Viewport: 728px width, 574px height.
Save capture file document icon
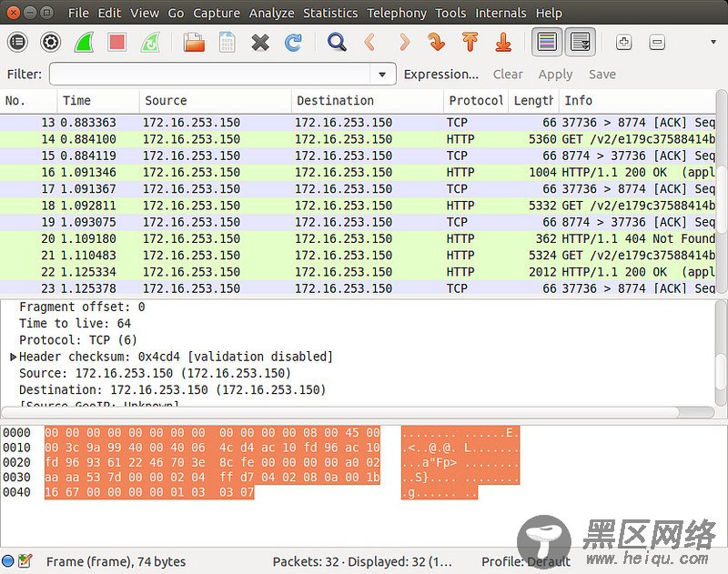coord(227,42)
